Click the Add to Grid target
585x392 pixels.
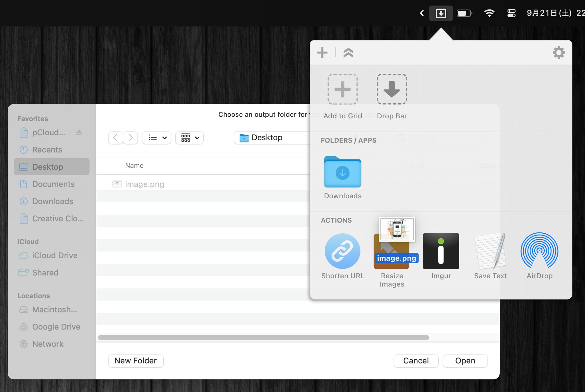pos(342,89)
